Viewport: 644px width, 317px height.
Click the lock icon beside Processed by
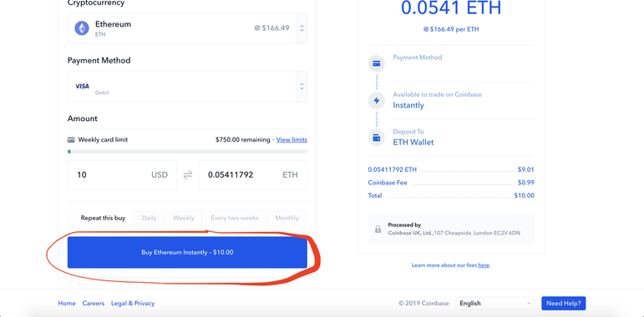378,229
